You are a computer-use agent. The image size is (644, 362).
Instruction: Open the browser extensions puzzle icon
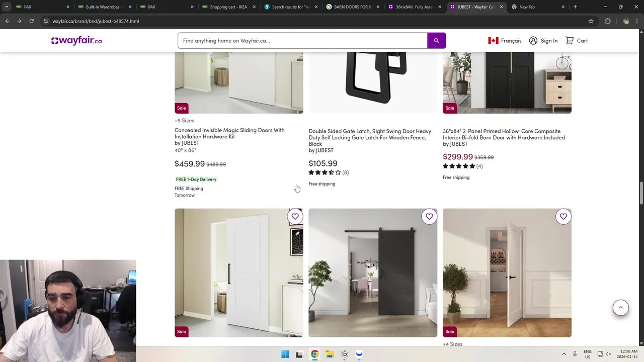608,21
